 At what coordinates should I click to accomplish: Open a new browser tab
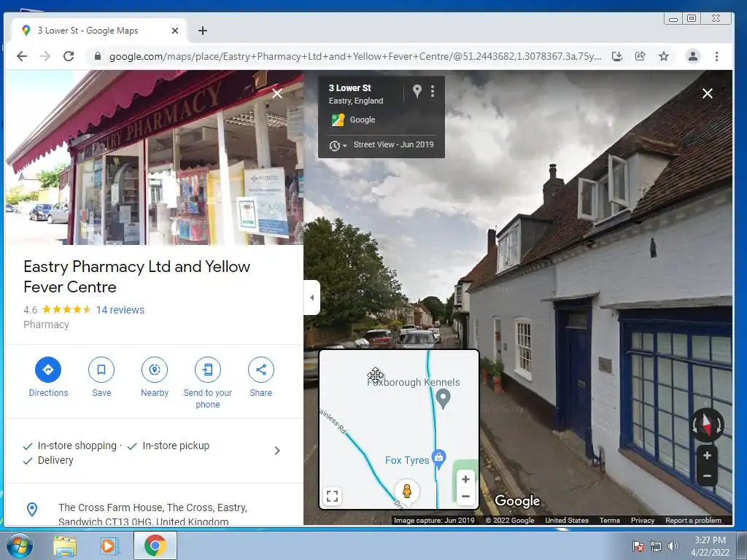[203, 31]
